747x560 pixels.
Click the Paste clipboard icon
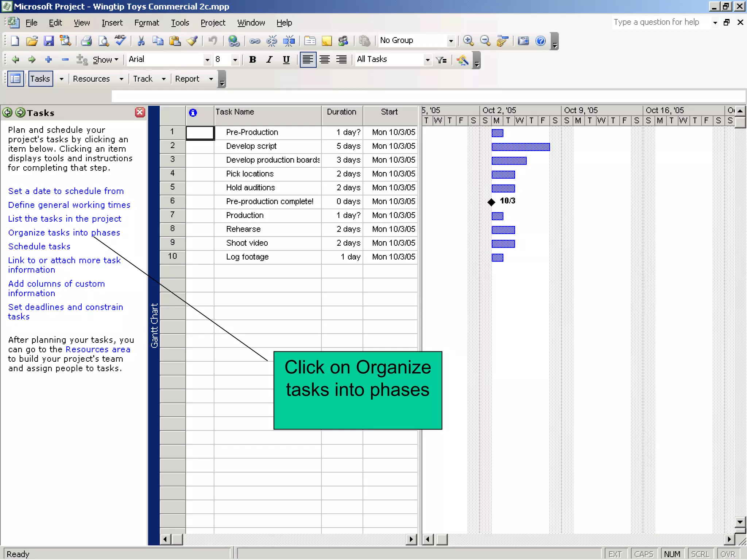pyautogui.click(x=175, y=41)
